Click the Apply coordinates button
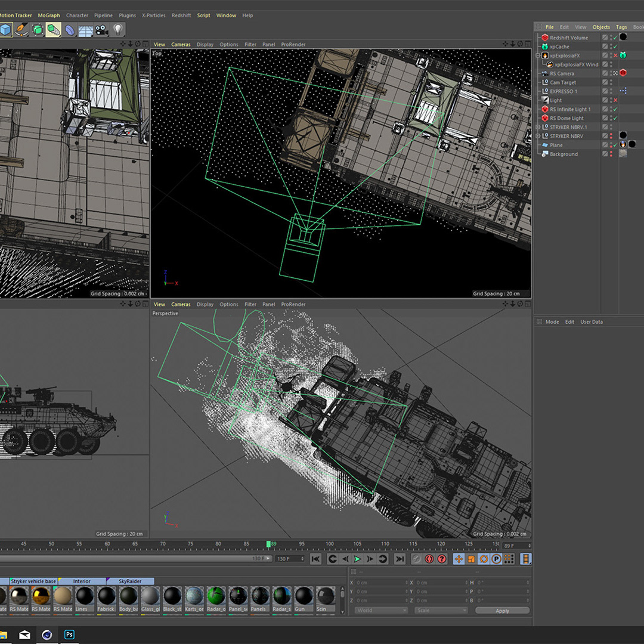 tap(502, 611)
